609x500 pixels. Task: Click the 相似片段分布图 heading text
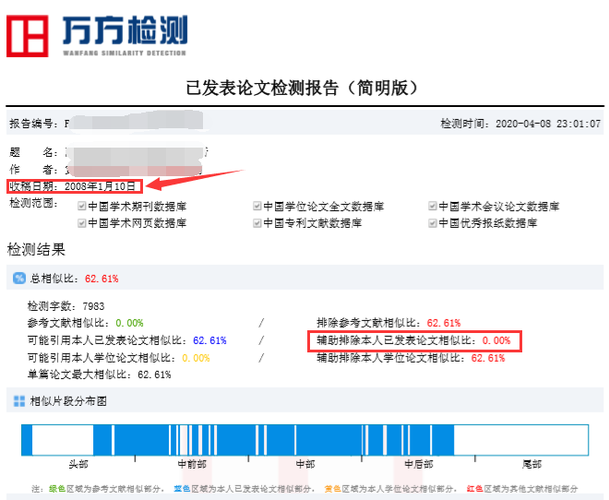(x=68, y=401)
